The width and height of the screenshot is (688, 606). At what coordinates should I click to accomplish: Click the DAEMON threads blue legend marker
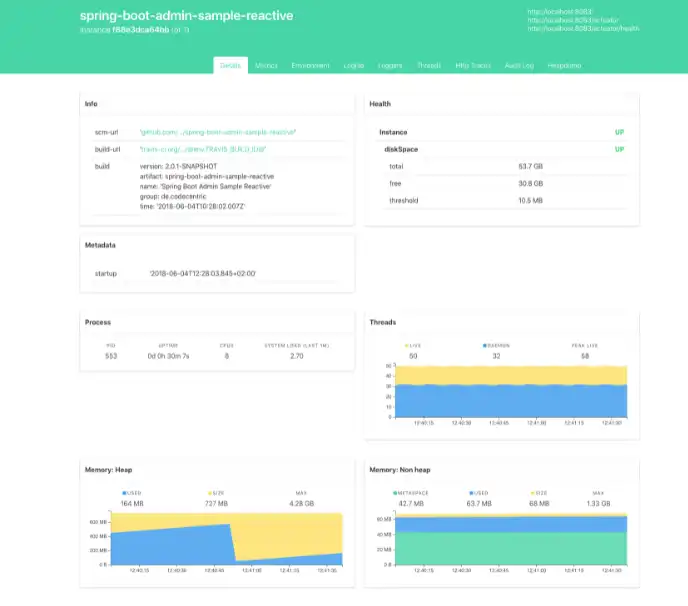pyautogui.click(x=485, y=346)
